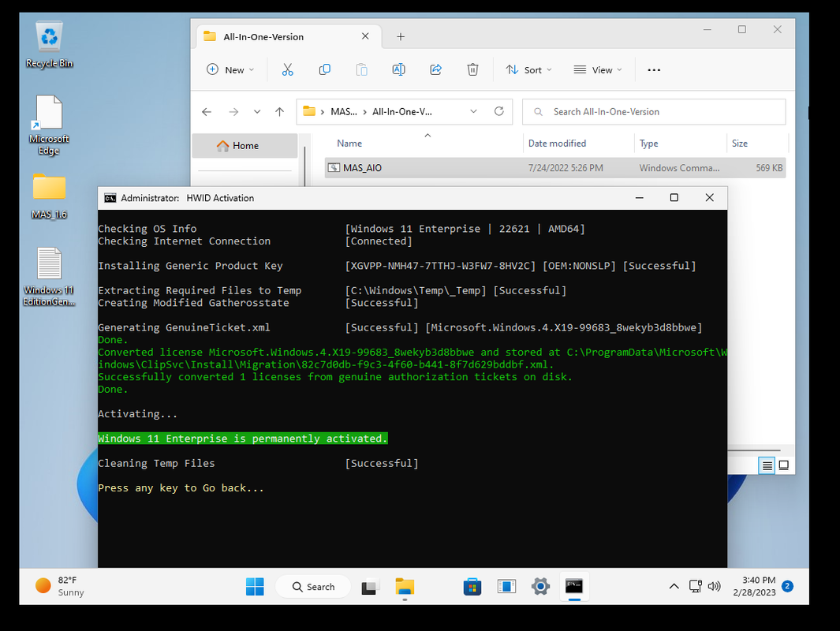Click Command Prompt icon on taskbar

tap(573, 587)
